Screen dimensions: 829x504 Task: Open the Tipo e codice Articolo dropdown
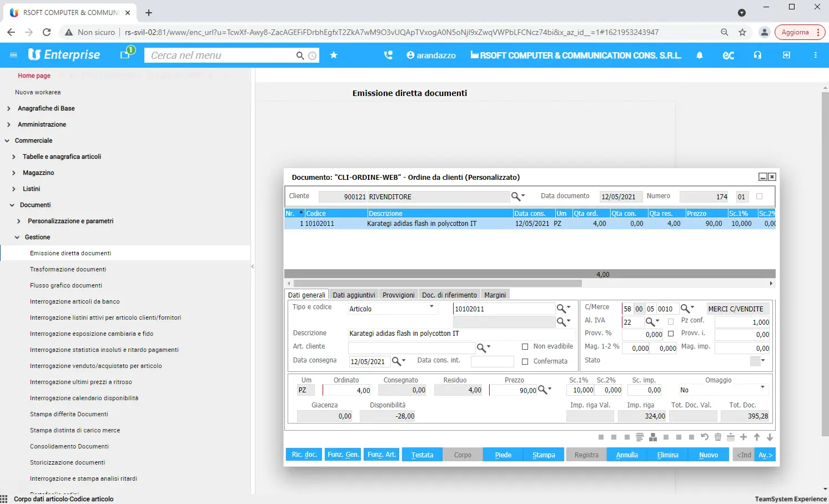[x=431, y=307]
